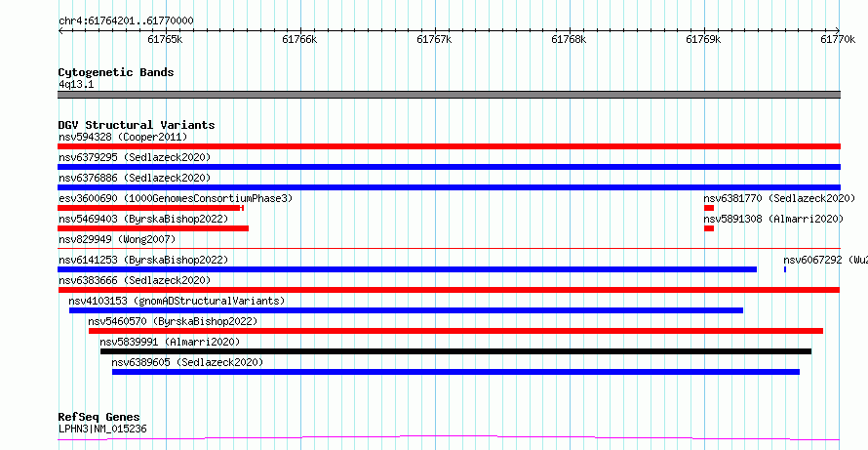Click the 4q13.1 cytogenetic band bar
This screenshot has height=450, width=868.
(x=449, y=95)
